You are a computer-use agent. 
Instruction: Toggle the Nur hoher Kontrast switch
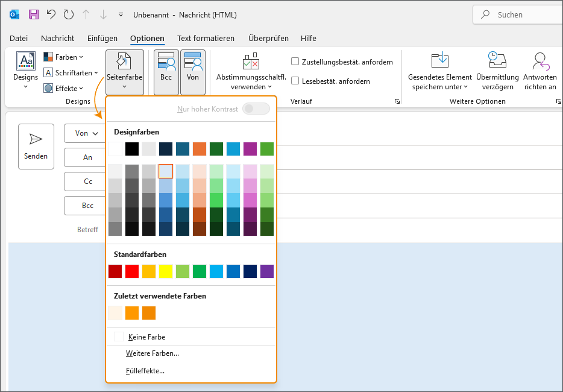tap(256, 109)
